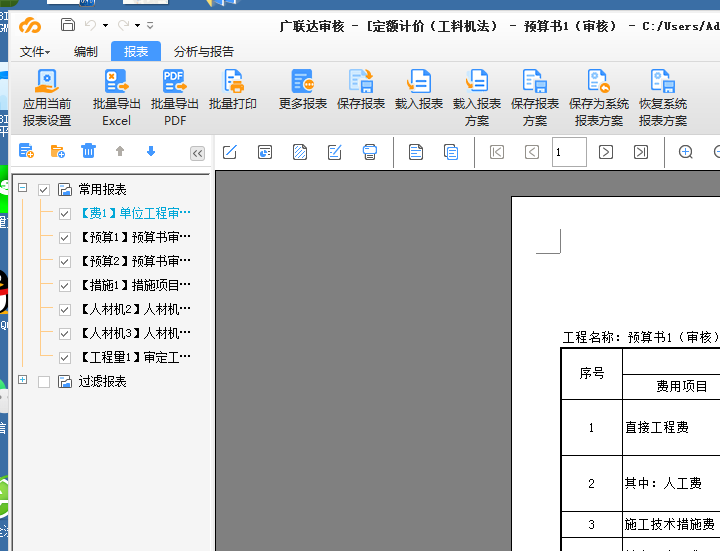The image size is (720, 551).
Task: Toggle checkbox for 【预算1】预算书审
Action: [65, 238]
